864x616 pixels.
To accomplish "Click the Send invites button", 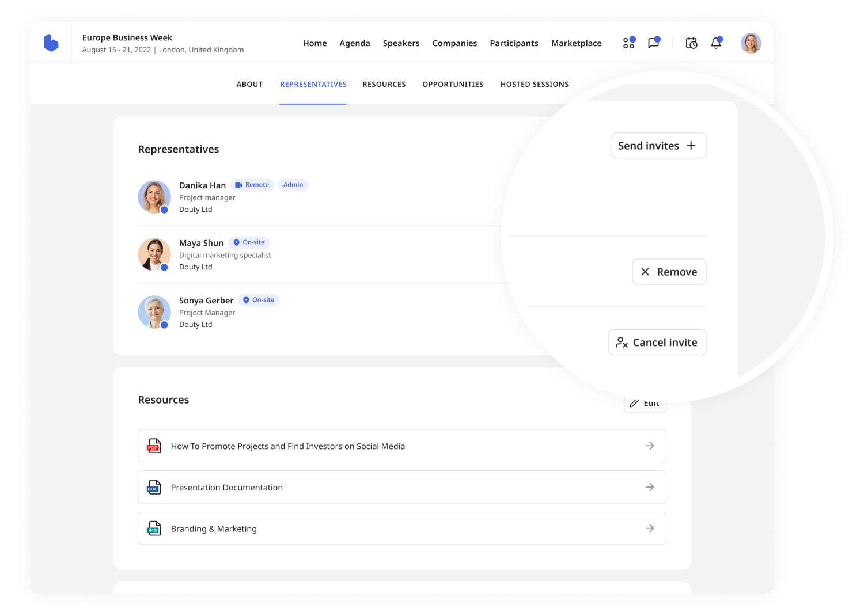I will click(659, 146).
